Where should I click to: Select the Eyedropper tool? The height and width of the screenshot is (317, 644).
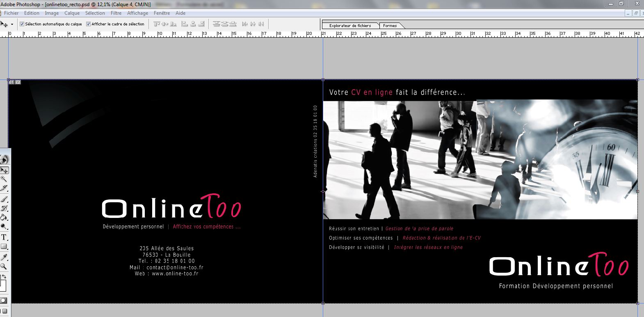tap(4, 257)
